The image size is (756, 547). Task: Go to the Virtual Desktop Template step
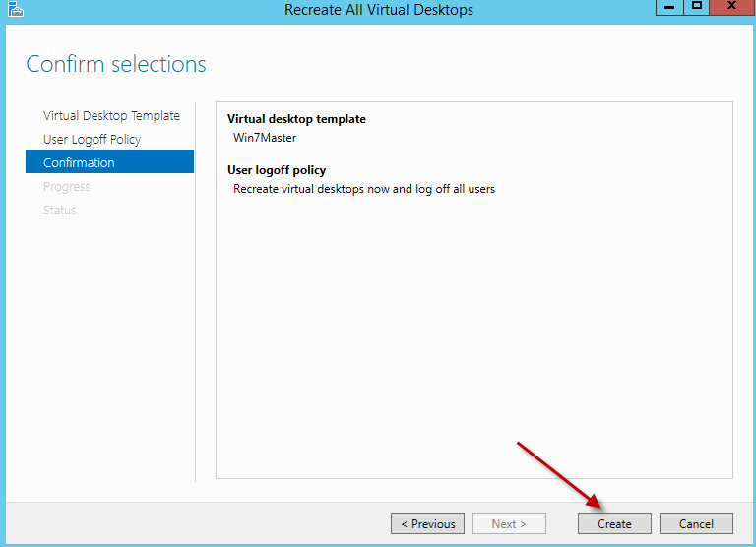[111, 116]
